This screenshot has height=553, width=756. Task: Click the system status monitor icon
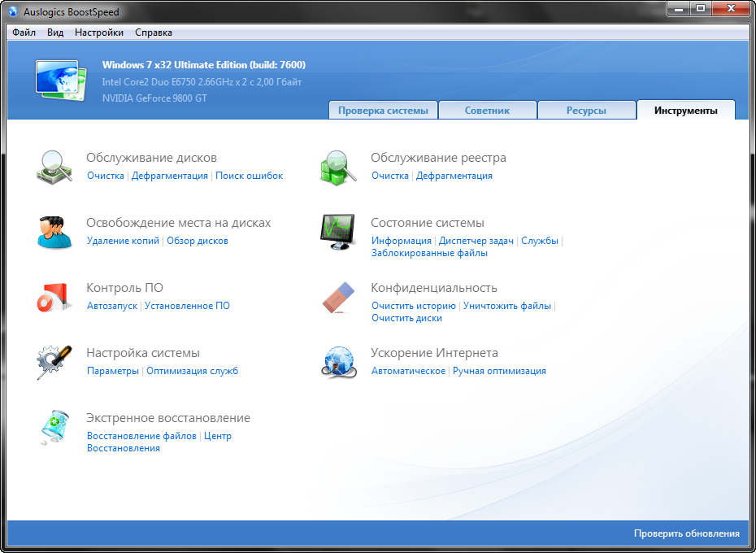(337, 232)
